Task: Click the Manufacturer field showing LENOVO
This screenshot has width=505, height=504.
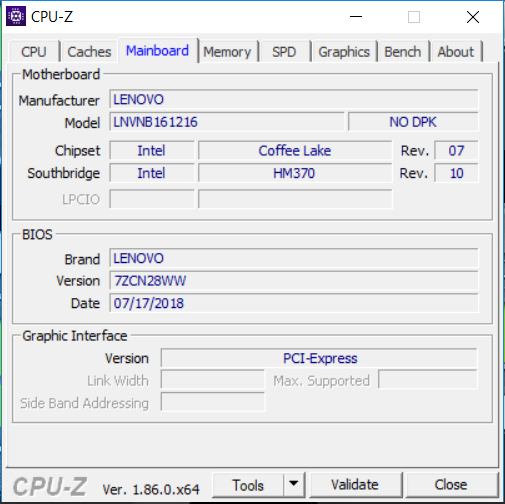Action: tap(294, 99)
